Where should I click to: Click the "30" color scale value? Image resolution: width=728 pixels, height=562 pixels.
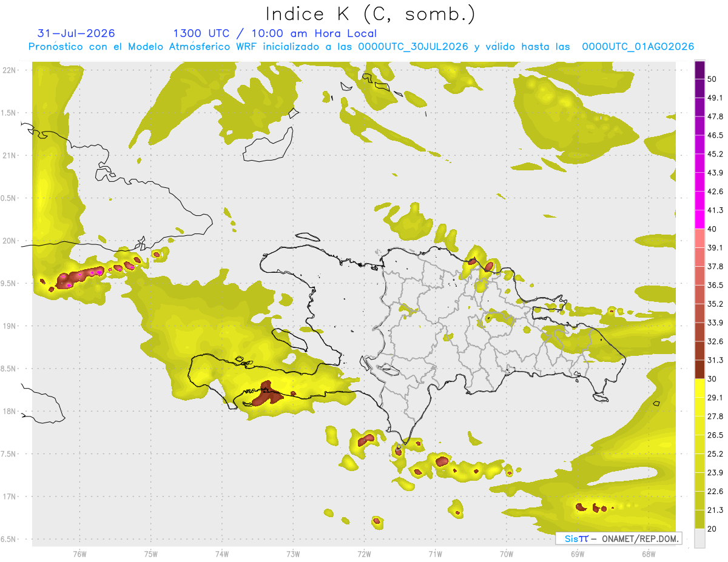712,379
